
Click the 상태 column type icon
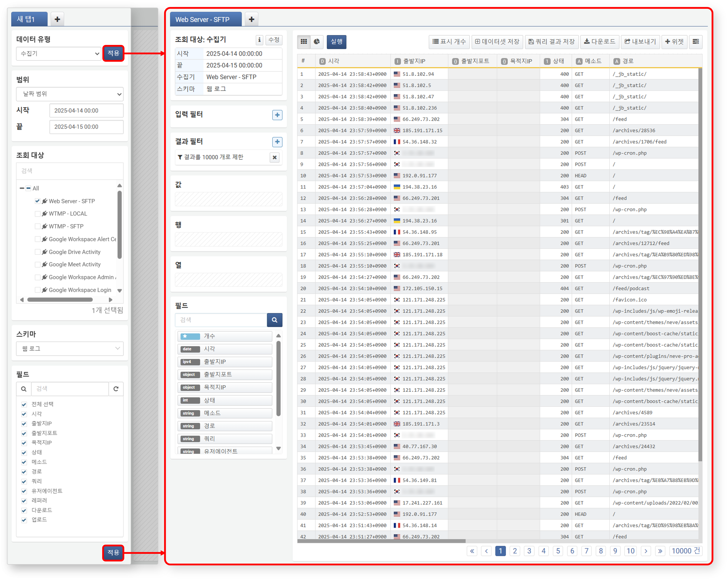tap(547, 61)
